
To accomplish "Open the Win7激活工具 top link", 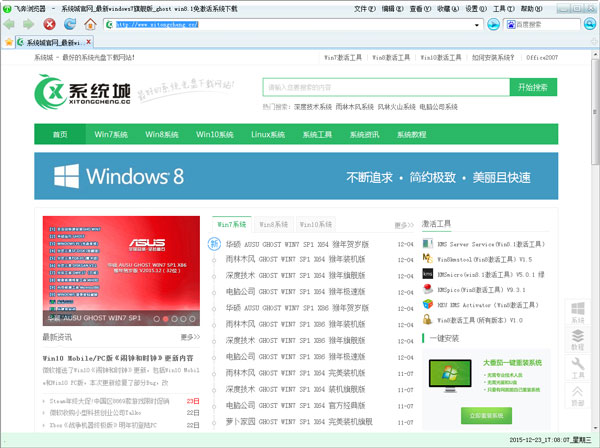I will (x=343, y=58).
